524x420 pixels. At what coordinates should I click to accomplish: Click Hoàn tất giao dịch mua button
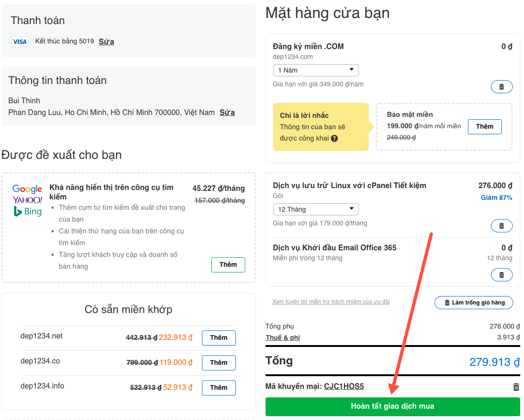393,406
